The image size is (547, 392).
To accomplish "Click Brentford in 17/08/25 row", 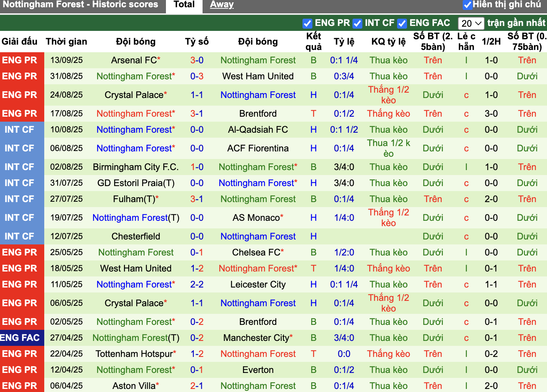I will click(258, 114).
